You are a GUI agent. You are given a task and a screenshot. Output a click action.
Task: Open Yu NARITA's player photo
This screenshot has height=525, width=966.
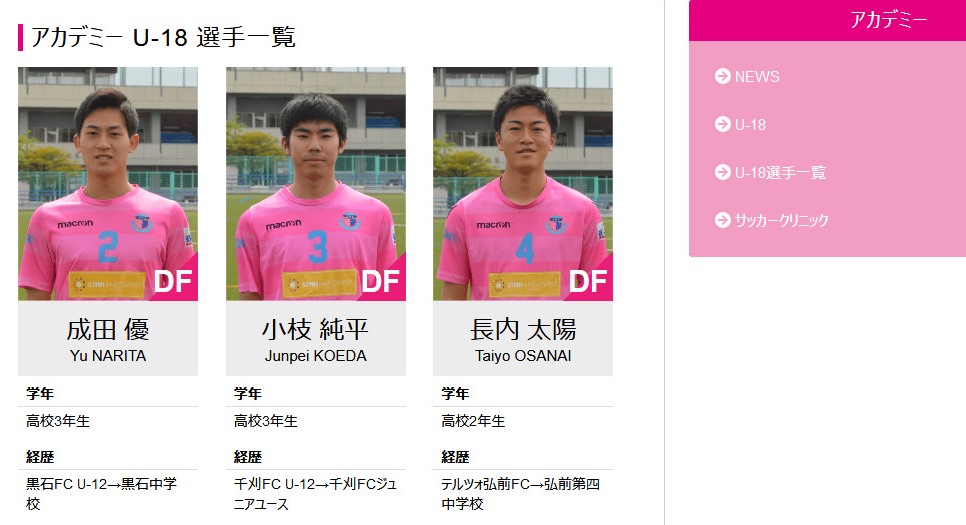coord(108,184)
